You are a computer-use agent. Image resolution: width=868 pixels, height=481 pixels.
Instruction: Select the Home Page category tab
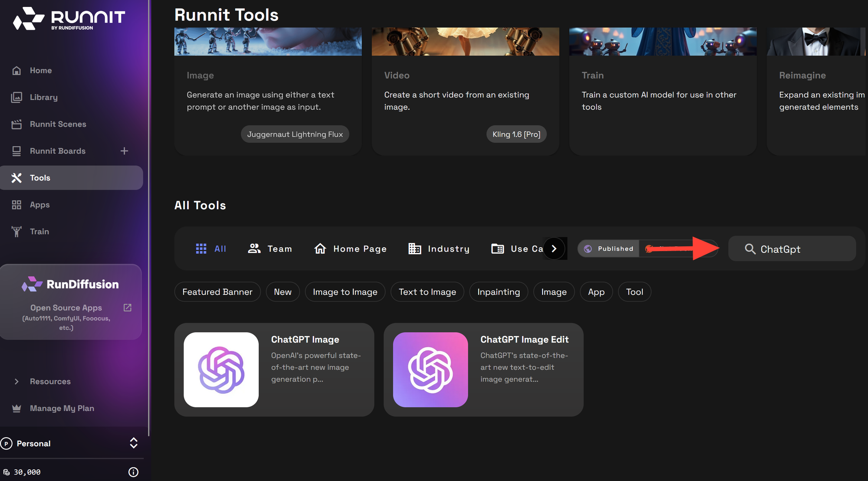350,249
